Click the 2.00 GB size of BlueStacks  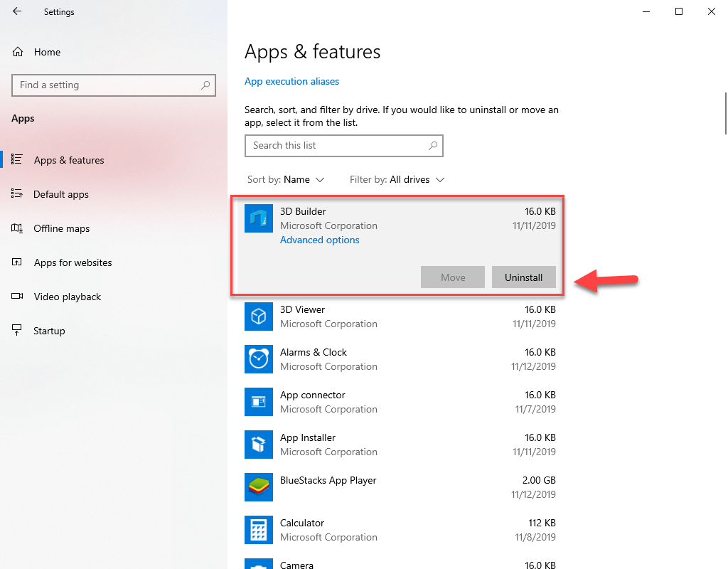(x=539, y=480)
